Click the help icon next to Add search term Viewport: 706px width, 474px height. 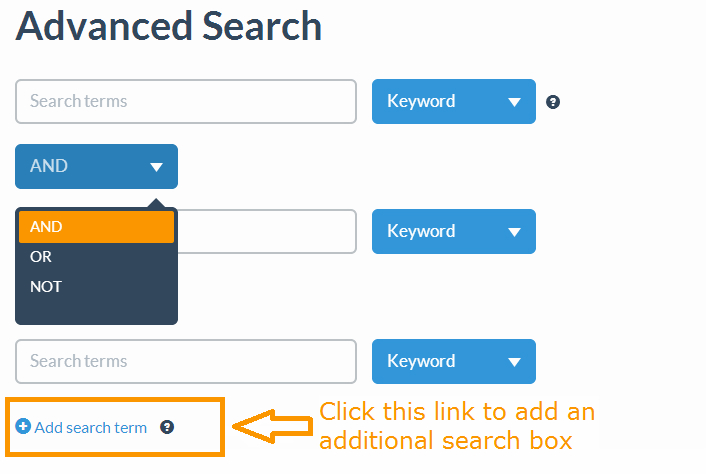pos(167,427)
